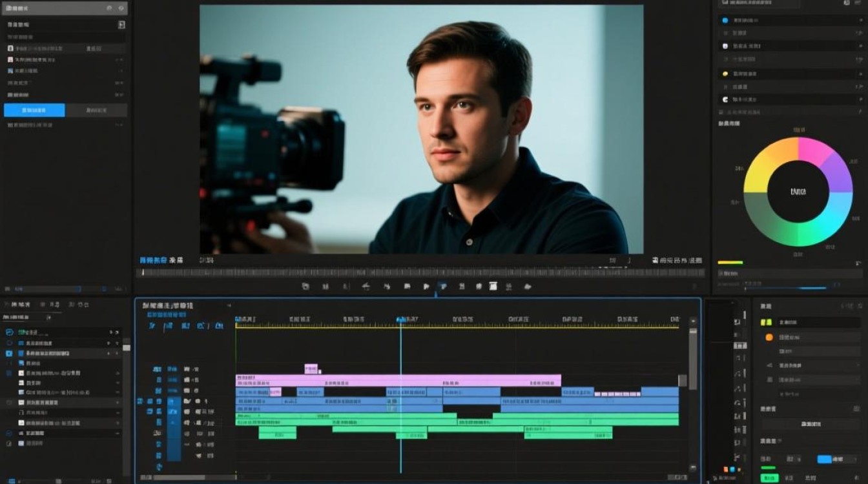Click the blue slider line under the color wheel
Image resolution: width=868 pixels, height=484 pixels.
pos(785,288)
